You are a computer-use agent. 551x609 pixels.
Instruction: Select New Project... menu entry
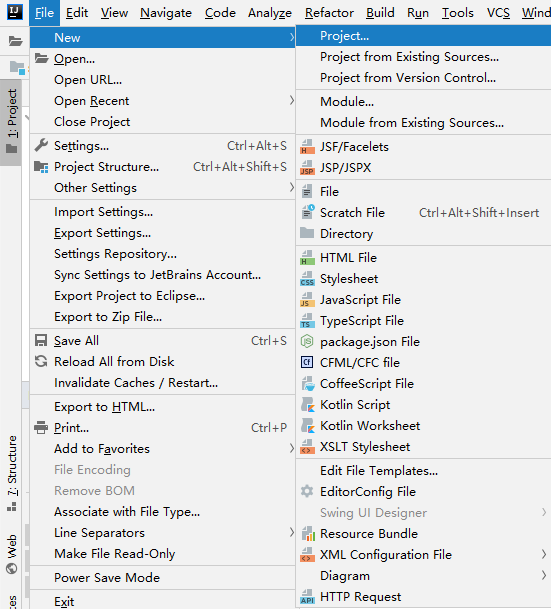(x=423, y=36)
